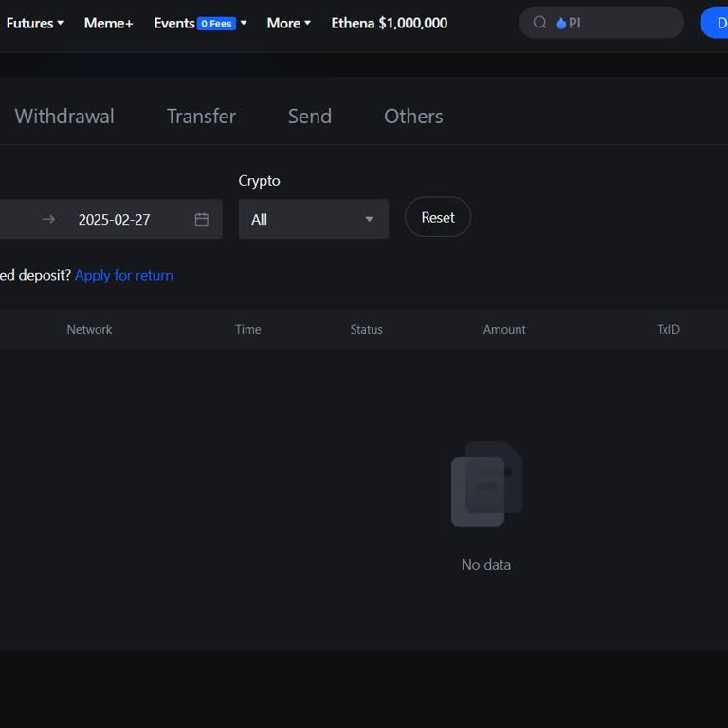Image resolution: width=728 pixels, height=728 pixels.
Task: Open the calendar icon in the date field
Action: (x=202, y=219)
